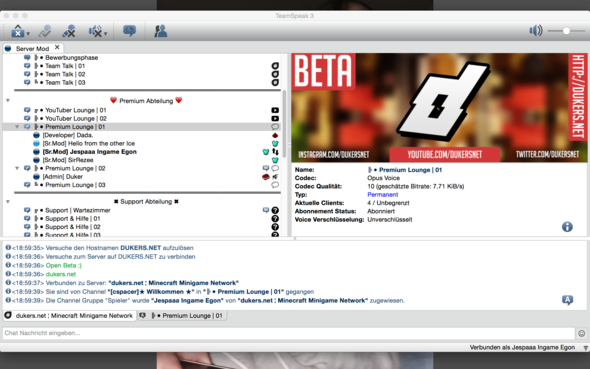Click the red badge icon next to Dada.
Screen dimensions: 590x369
pyautogui.click(x=275, y=135)
